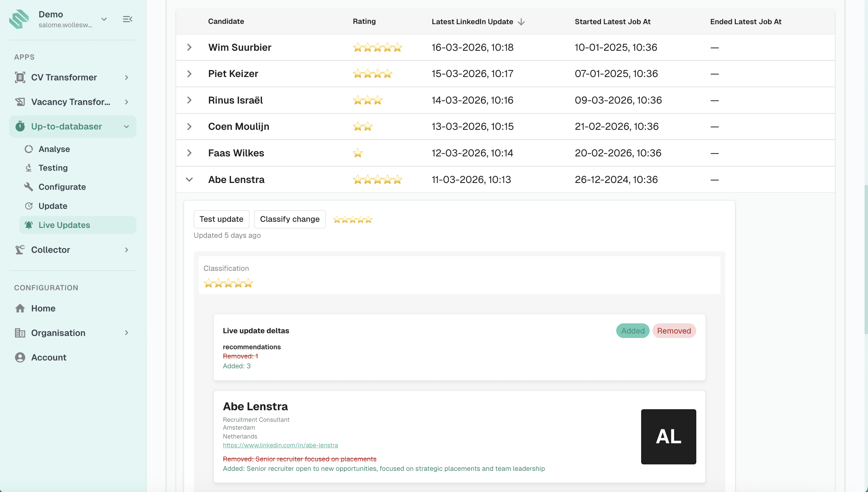Open the abe-lenstra LinkedIn link
This screenshot has width=868, height=492.
coord(280,445)
